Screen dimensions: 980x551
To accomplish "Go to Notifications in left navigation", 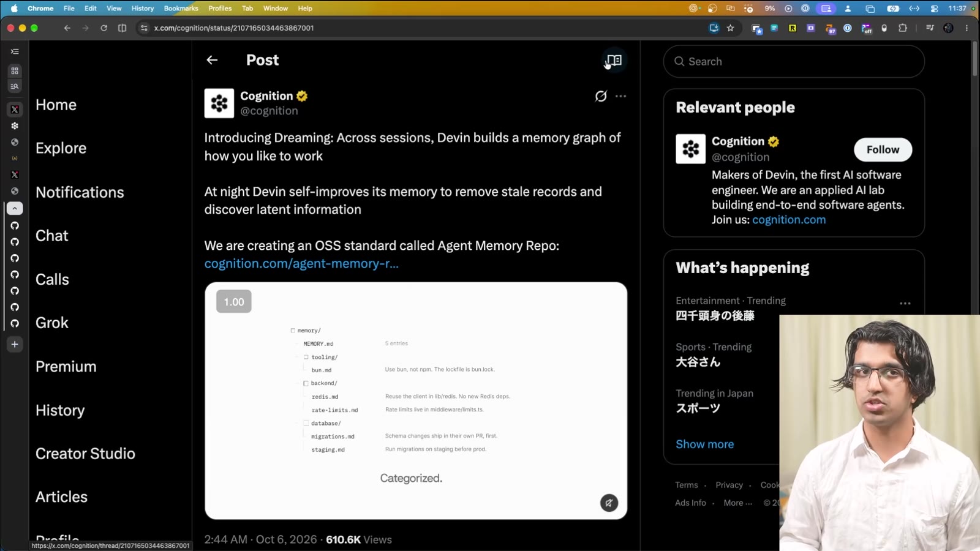I will pyautogui.click(x=80, y=192).
